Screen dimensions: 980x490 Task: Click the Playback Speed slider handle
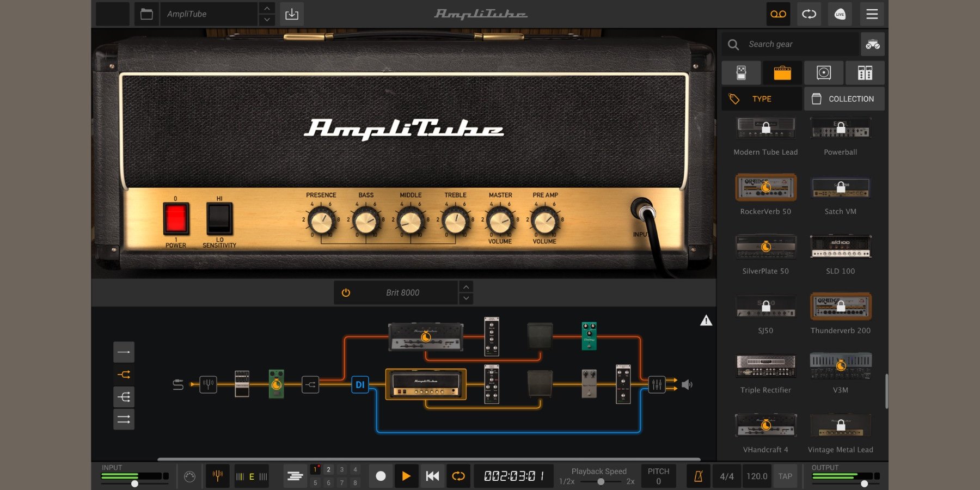[601, 482]
